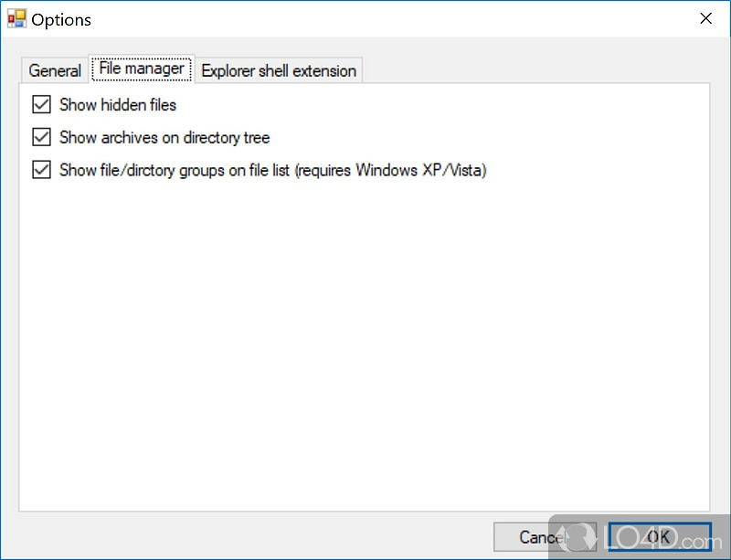
Task: Click the 'Show hidden files' label text
Action: point(118,105)
